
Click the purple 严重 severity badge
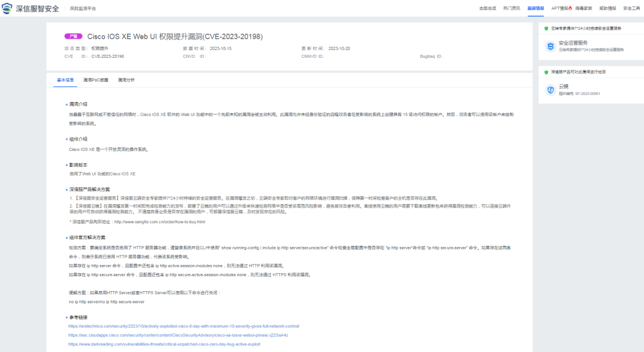click(73, 36)
